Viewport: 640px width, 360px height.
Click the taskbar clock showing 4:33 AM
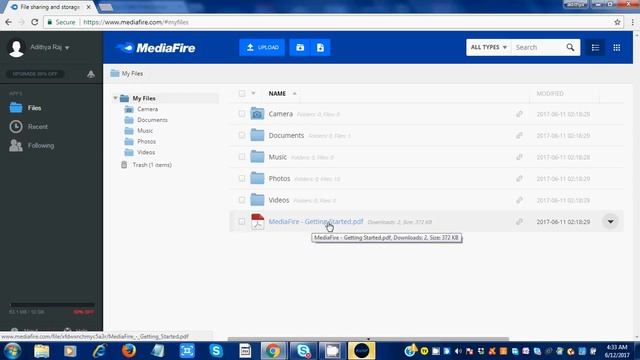click(x=617, y=351)
